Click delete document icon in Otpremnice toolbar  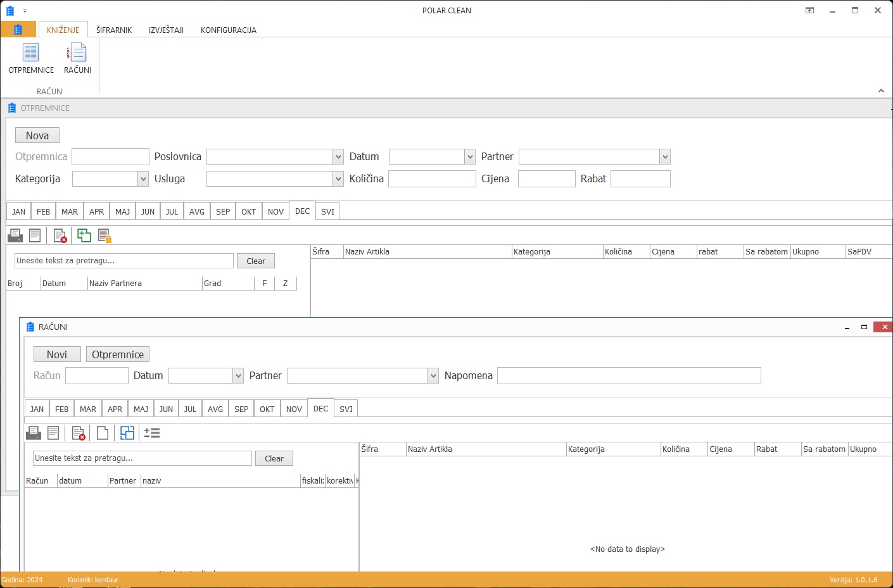click(60, 235)
